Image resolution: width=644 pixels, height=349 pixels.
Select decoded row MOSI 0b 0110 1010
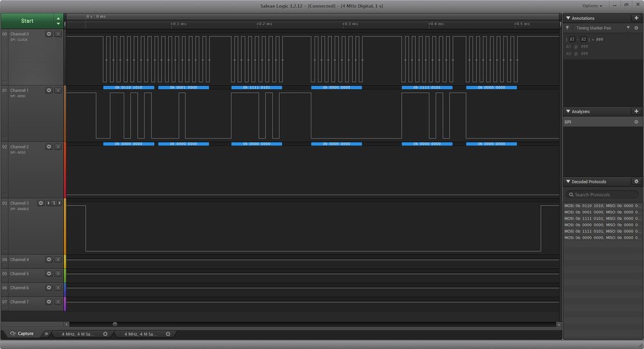point(603,206)
